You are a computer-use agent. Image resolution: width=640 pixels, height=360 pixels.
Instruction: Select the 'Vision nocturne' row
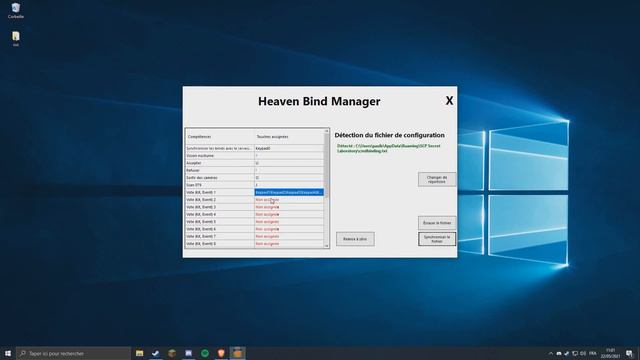click(x=255, y=156)
